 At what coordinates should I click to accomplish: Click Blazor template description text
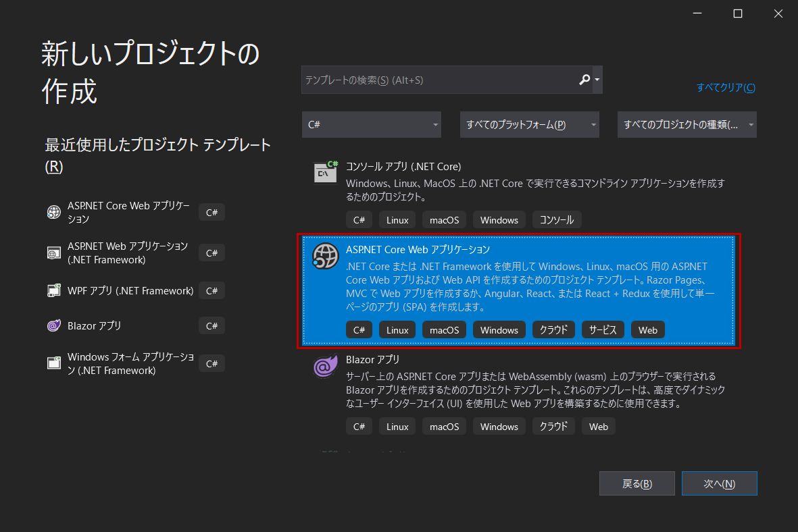click(x=535, y=390)
